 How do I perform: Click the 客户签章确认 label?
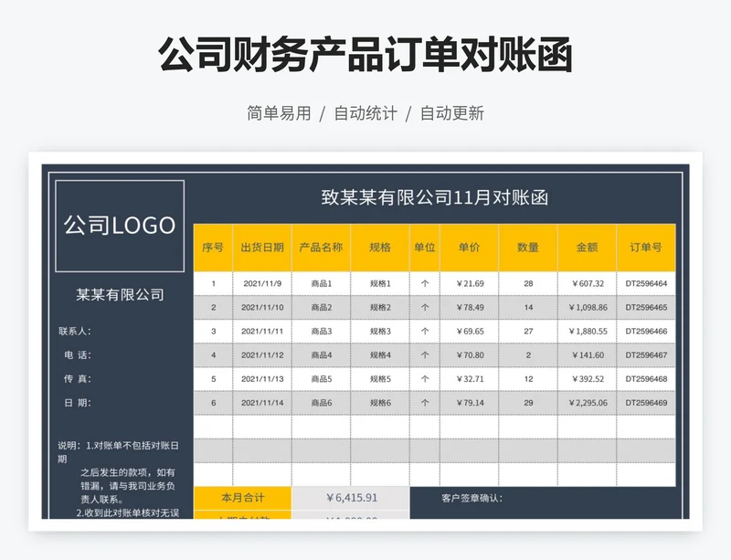coord(471,498)
